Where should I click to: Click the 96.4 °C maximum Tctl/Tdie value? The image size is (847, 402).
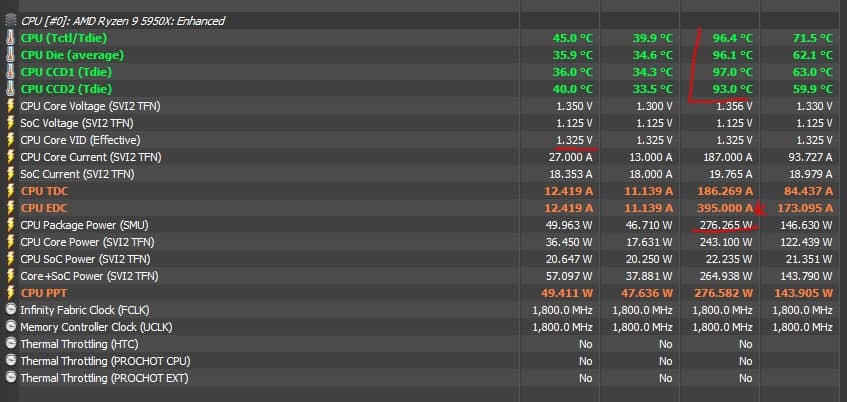731,38
